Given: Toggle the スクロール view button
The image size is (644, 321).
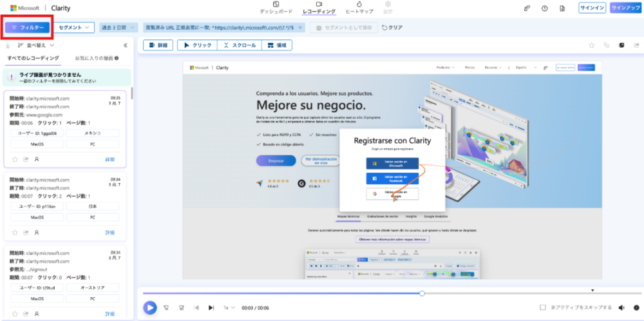Looking at the screenshot, I should 240,45.
